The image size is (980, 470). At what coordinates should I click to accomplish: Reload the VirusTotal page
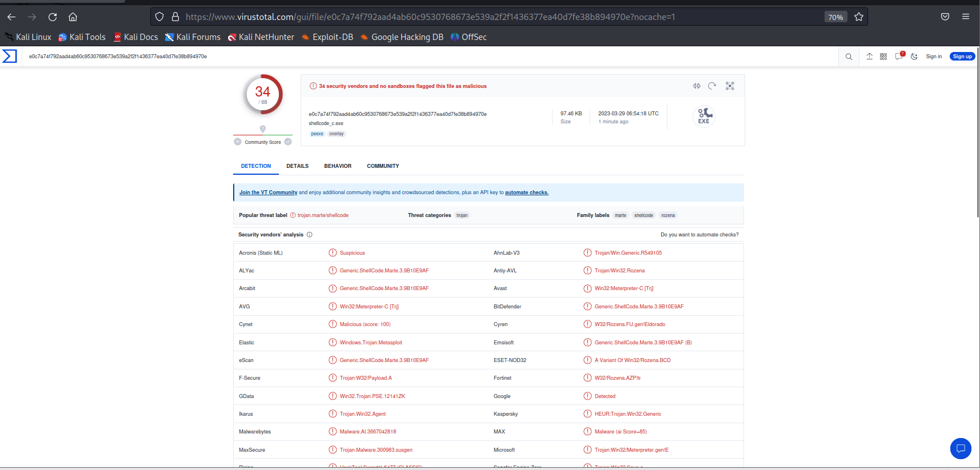[x=53, y=17]
